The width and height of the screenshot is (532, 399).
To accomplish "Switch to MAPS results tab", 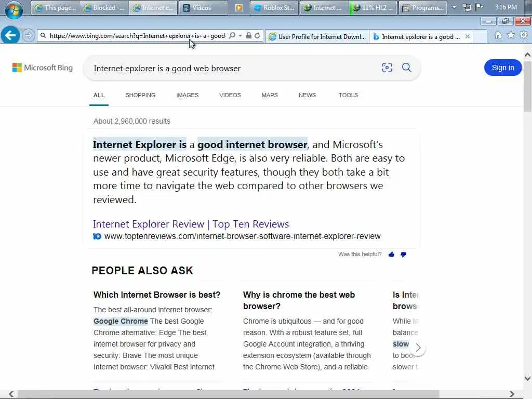I will click(x=270, y=96).
